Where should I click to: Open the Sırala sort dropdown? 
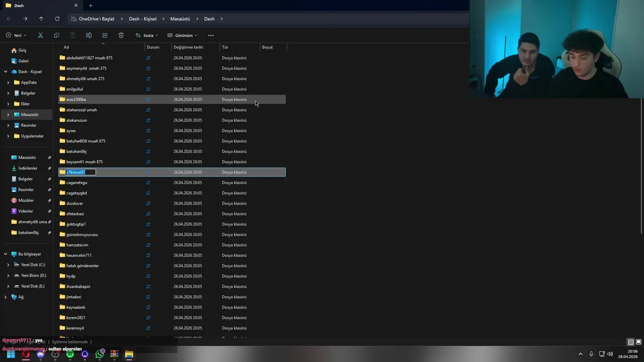(x=146, y=35)
